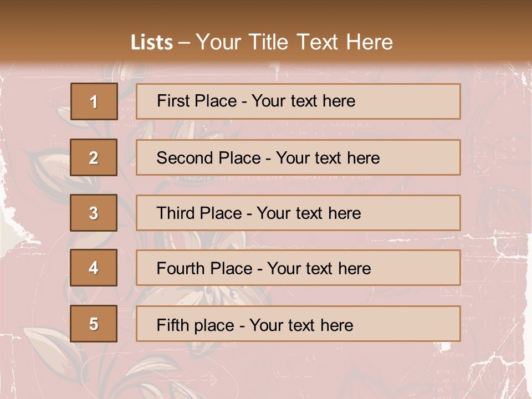532x399 pixels.
Task: Select the Fifth place text box
Action: (x=298, y=324)
